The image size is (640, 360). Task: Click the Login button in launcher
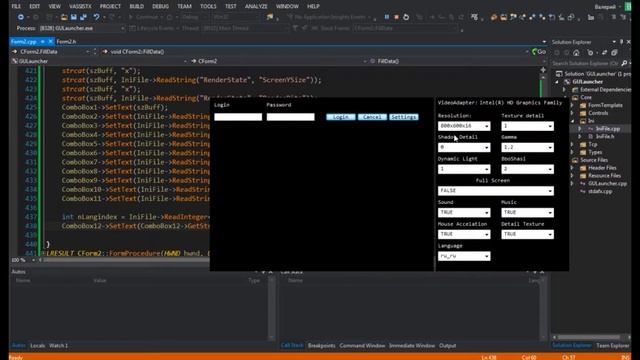pos(340,117)
